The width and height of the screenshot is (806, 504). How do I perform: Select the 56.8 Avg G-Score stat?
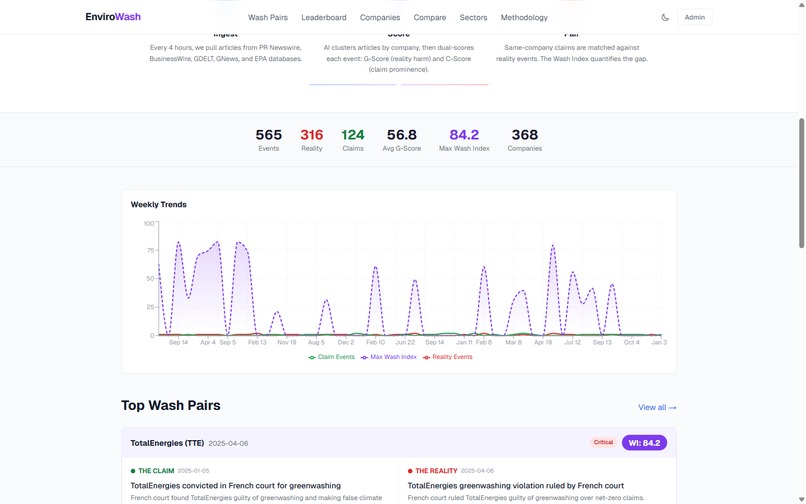pos(401,140)
